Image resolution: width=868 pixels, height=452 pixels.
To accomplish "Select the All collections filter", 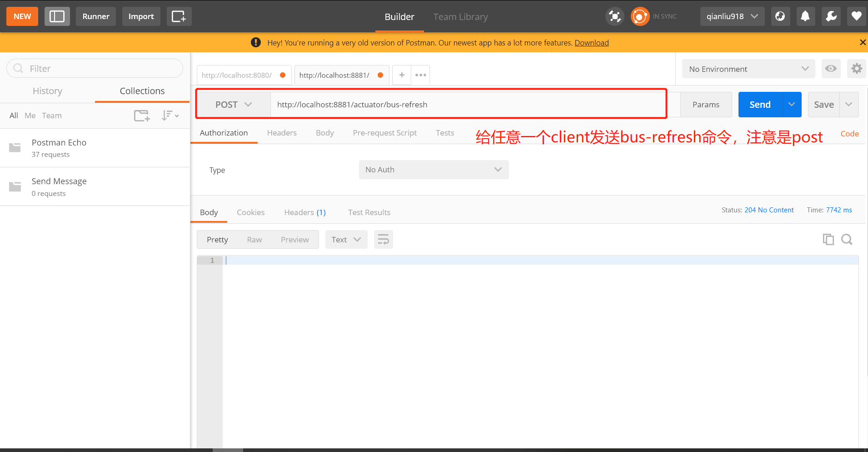I will [14, 116].
